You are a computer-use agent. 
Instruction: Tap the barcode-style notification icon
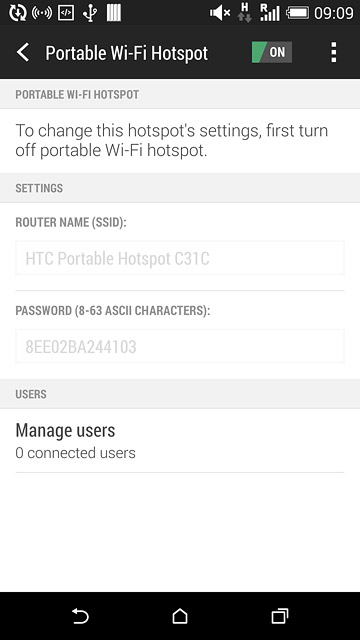114,13
